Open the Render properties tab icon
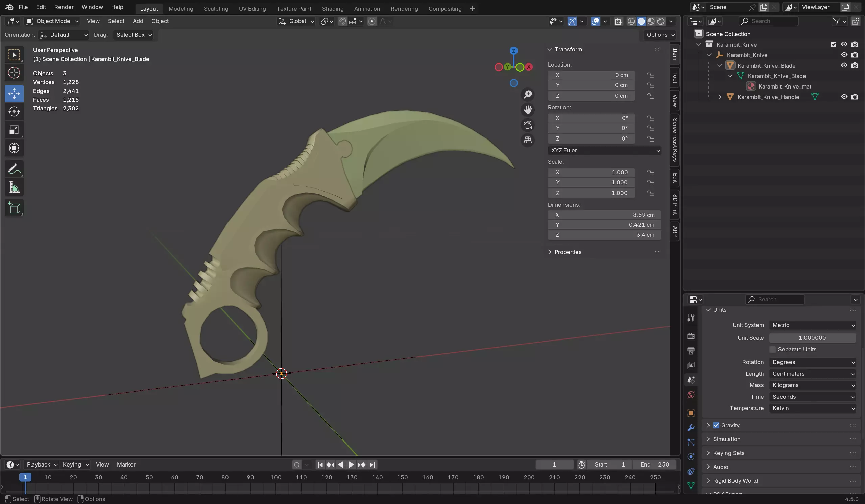Screen dimensions: 865x504 (691, 336)
